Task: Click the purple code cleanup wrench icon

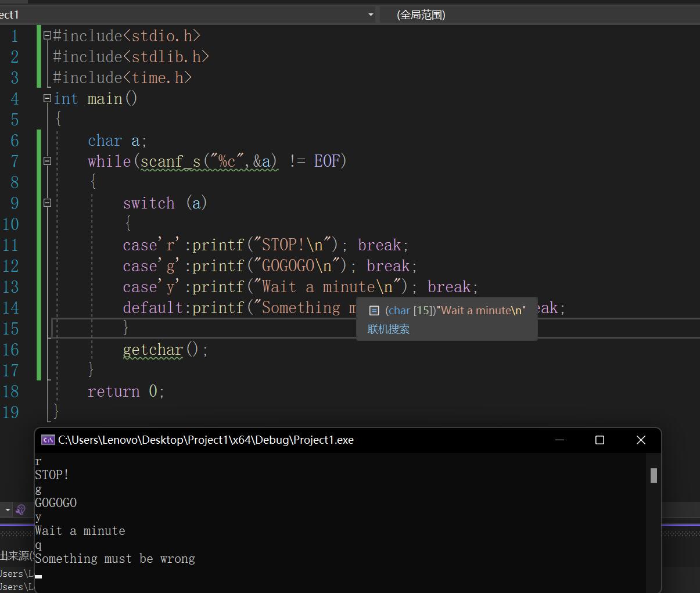Action: tap(21, 510)
